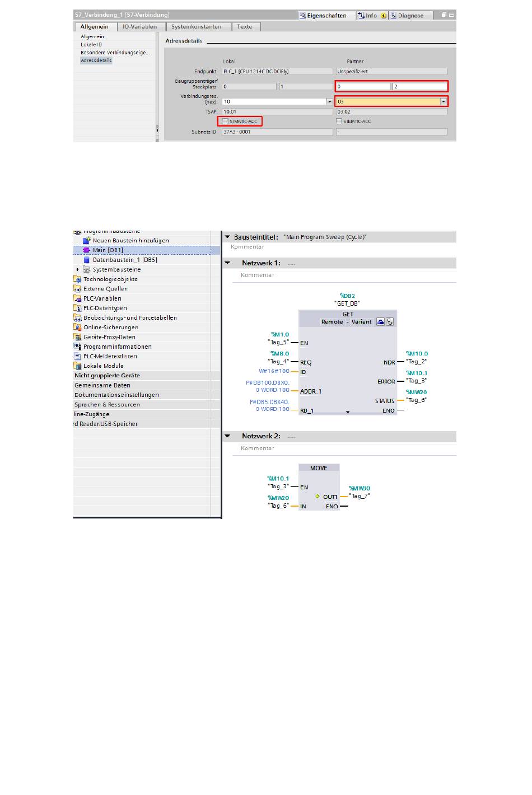This screenshot has width=532, height=795.
Task: Click the Technologieobjekte icon
Action: click(x=77, y=279)
